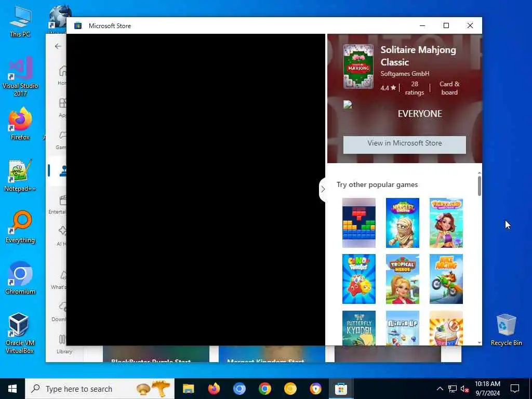Image resolution: width=532 pixels, height=399 pixels.
Task: Show hidden system tray icons
Action: coord(440,389)
